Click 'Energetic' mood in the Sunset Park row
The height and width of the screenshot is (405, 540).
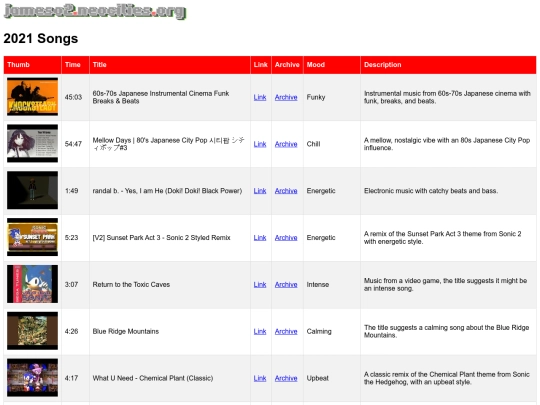[321, 238]
